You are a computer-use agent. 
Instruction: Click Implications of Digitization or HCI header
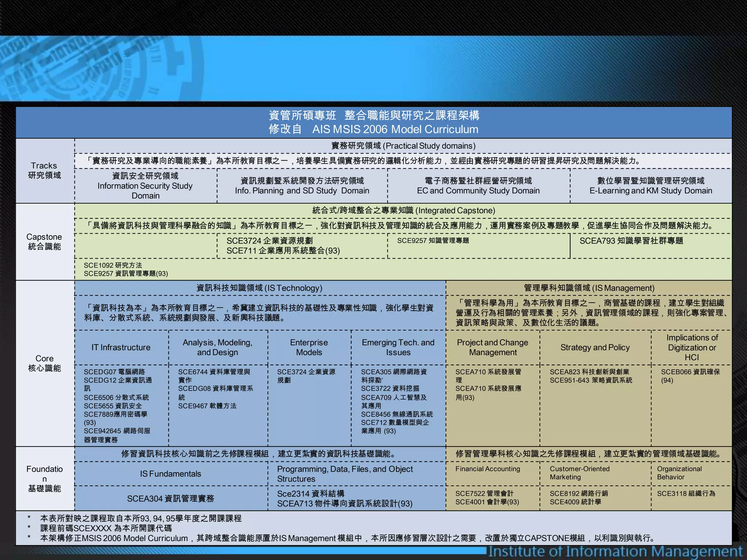point(692,347)
